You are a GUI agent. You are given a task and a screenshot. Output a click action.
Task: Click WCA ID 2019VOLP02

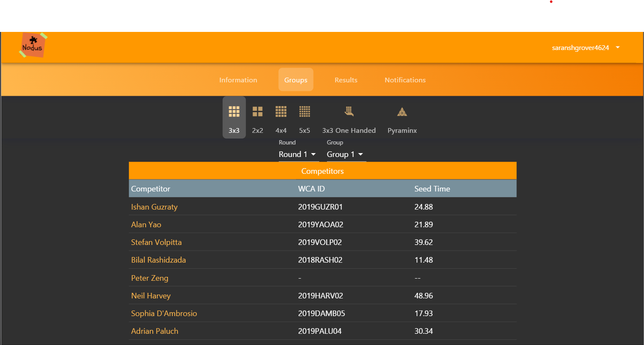(320, 242)
